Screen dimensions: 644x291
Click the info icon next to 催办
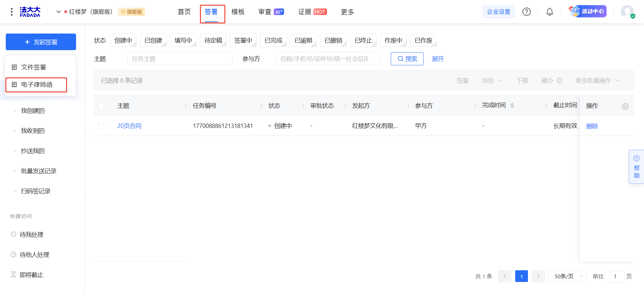[x=559, y=81]
